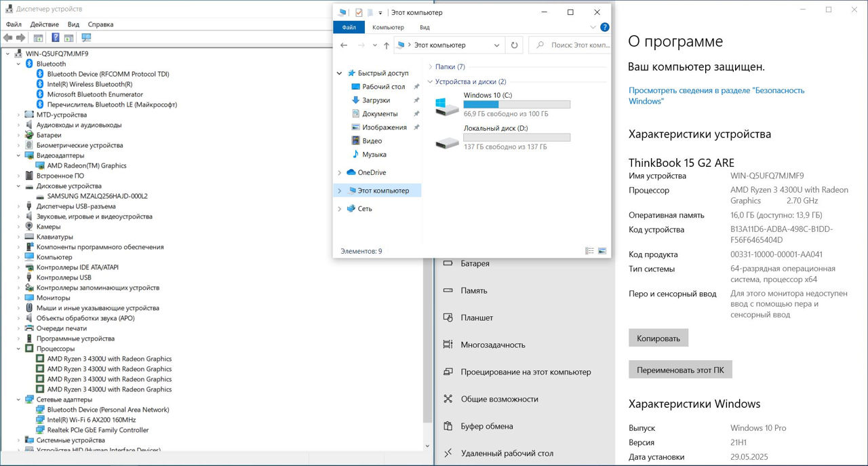Select the AMD Radeon(TM) Graphics device
Viewport: 868px width, 466px height.
[87, 166]
